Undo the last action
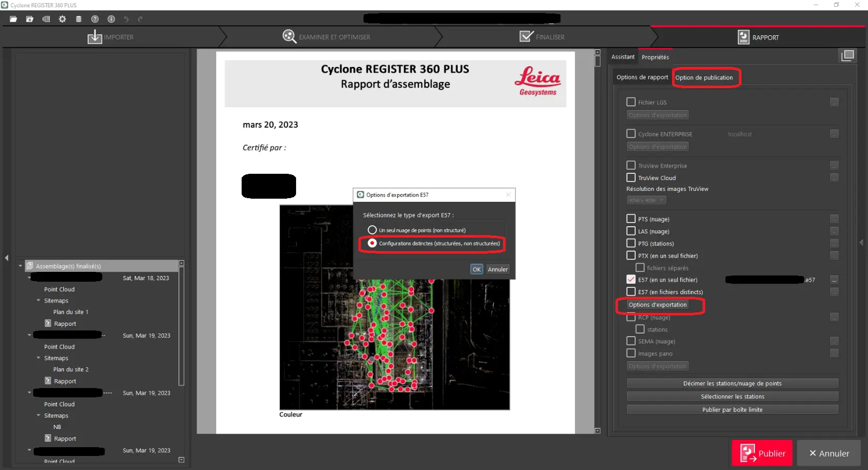Screen dimensions: 868x470 pyautogui.click(x=126, y=19)
